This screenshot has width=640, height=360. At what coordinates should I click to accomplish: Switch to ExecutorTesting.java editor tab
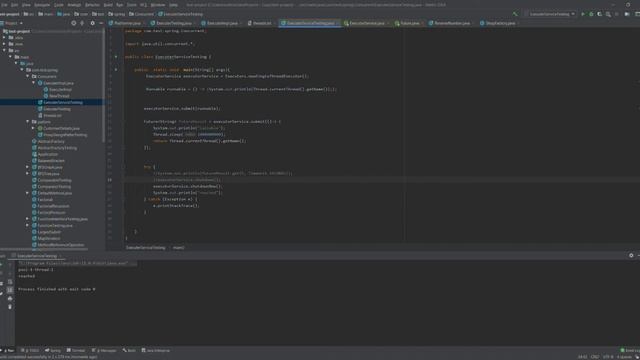[x=173, y=23]
